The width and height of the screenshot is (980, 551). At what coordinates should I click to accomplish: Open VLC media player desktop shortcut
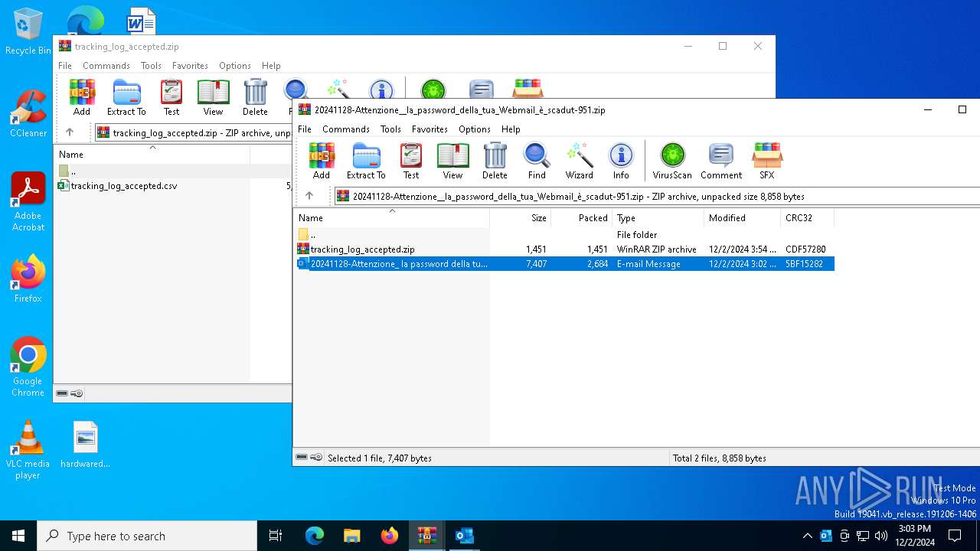pyautogui.click(x=28, y=450)
